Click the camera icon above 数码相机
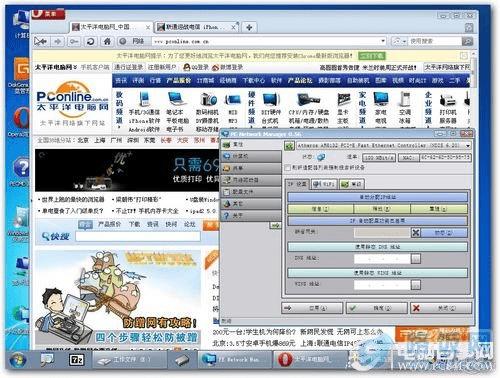Image resolution: width=500 pixels, height=378 pixels. point(208,99)
